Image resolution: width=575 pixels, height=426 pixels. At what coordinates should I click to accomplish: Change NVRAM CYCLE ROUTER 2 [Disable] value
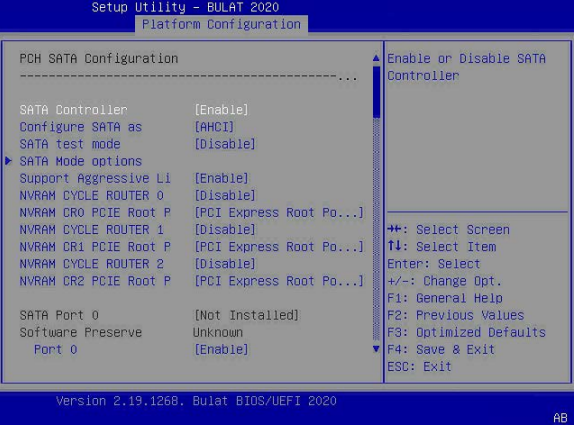[225, 264]
